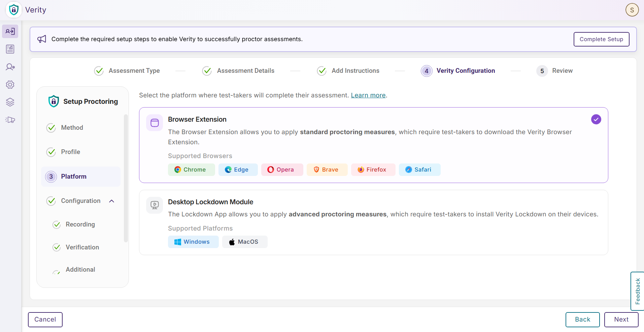The width and height of the screenshot is (644, 332).
Task: Click the Browser Extension card icon
Action: pos(155,123)
